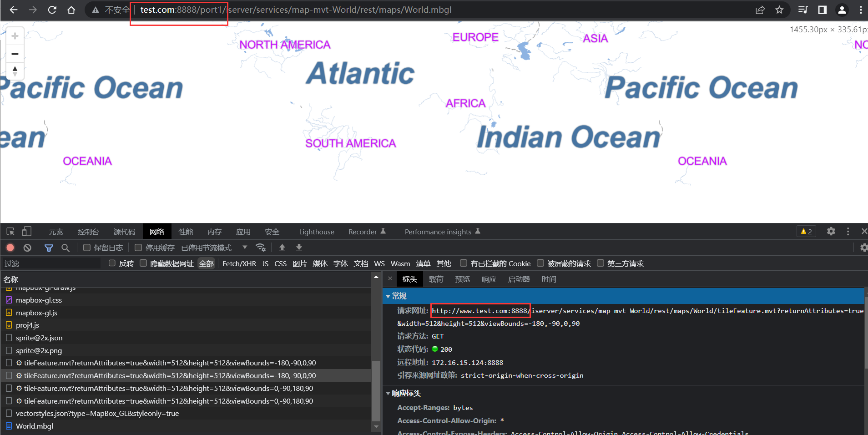The height and width of the screenshot is (435, 868).
Task: Toggle the network filter funnel icon
Action: [49, 248]
